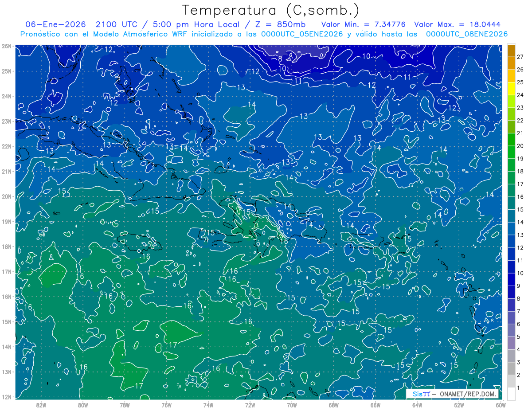This screenshot has height=411, width=532.
Task: Click the latitude label "16N"
Action: [7, 297]
